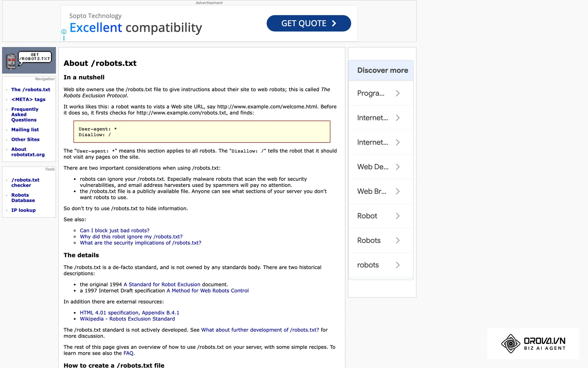This screenshot has height=368, width=588.
Task: Open the Mailing list page
Action: (x=25, y=130)
